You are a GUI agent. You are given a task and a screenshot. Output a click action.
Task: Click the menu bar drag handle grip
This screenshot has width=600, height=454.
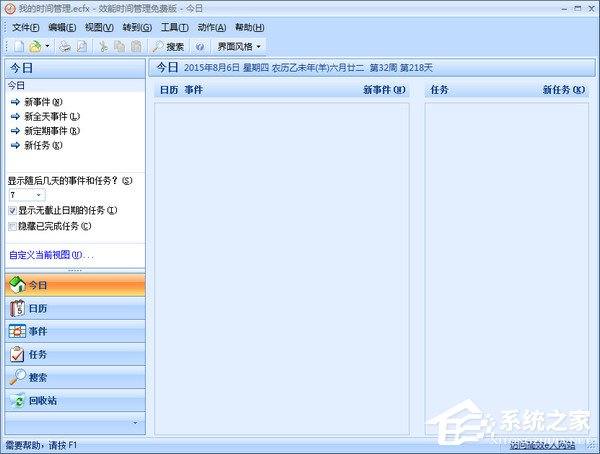point(6,27)
